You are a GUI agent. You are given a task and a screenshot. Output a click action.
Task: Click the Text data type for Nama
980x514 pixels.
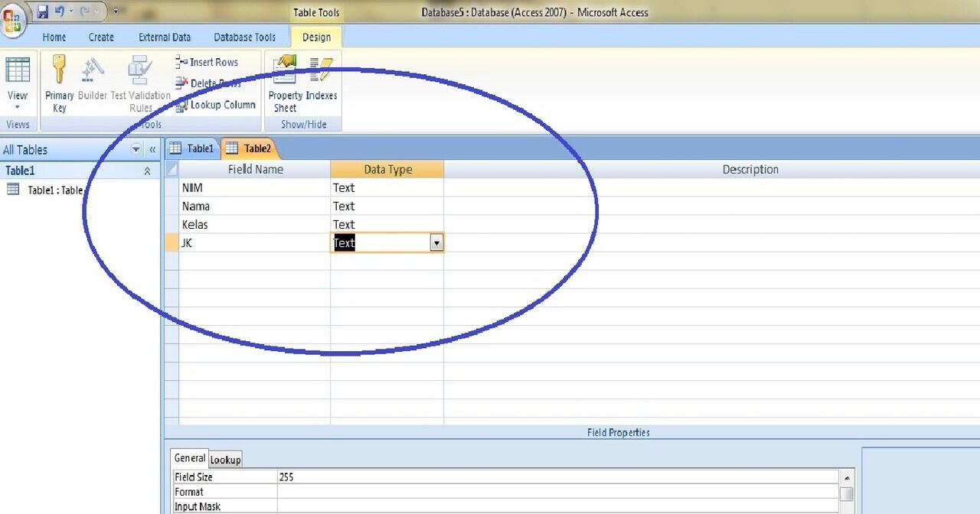pos(387,206)
